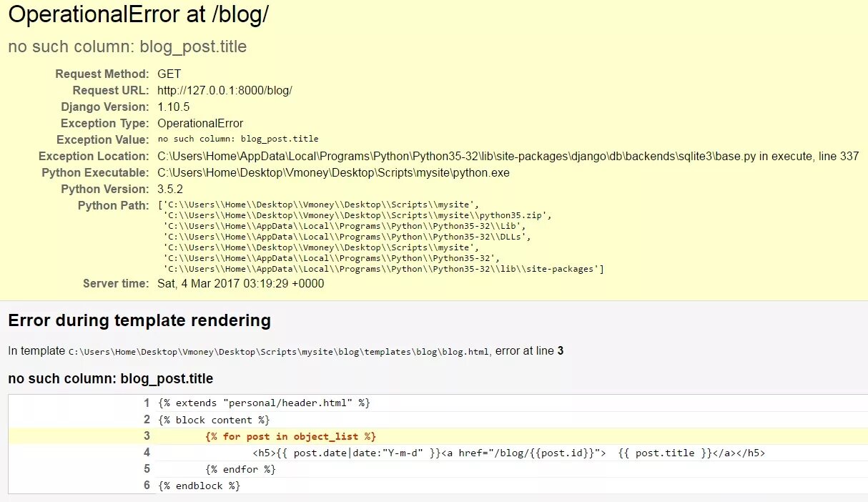This screenshot has width=868, height=502.
Task: Click template line 1 extends header.html
Action: pos(265,403)
